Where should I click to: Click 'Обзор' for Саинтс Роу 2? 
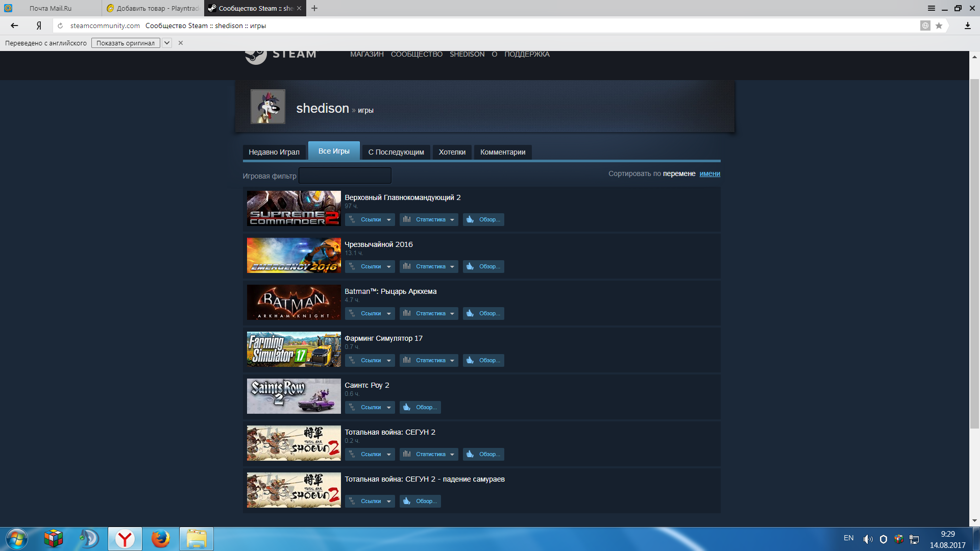pyautogui.click(x=420, y=407)
